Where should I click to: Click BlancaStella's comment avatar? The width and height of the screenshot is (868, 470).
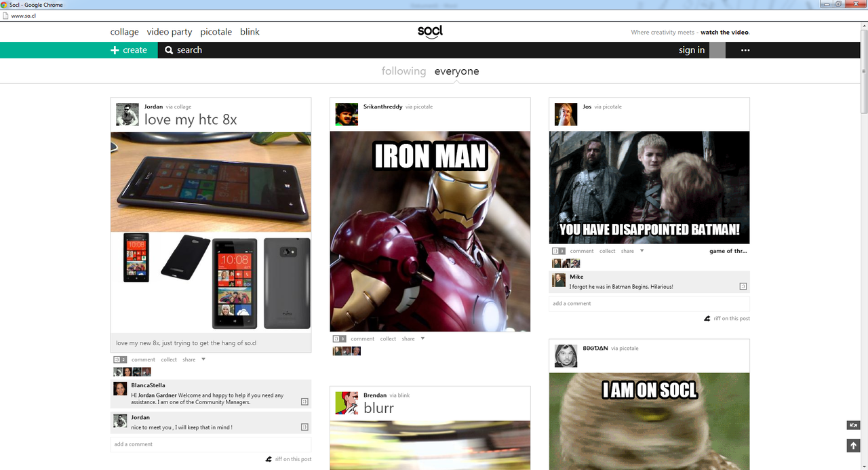pos(120,389)
